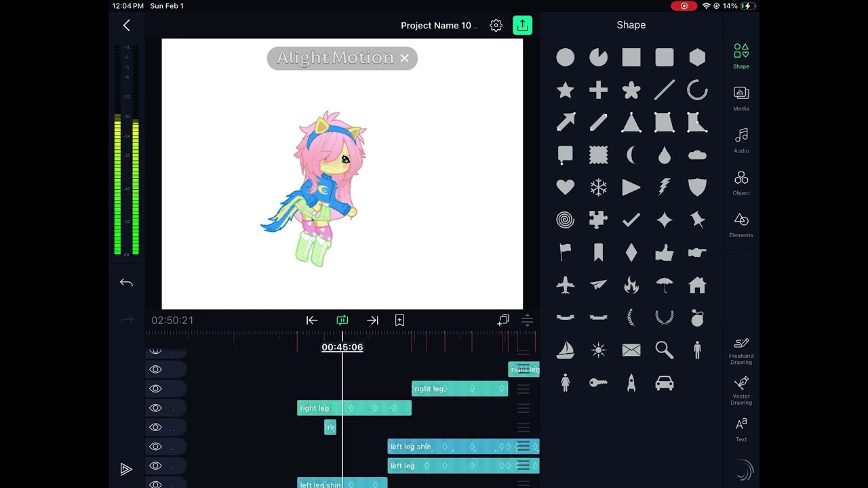This screenshot has width=868, height=488.
Task: Undo the last action
Action: (x=126, y=283)
